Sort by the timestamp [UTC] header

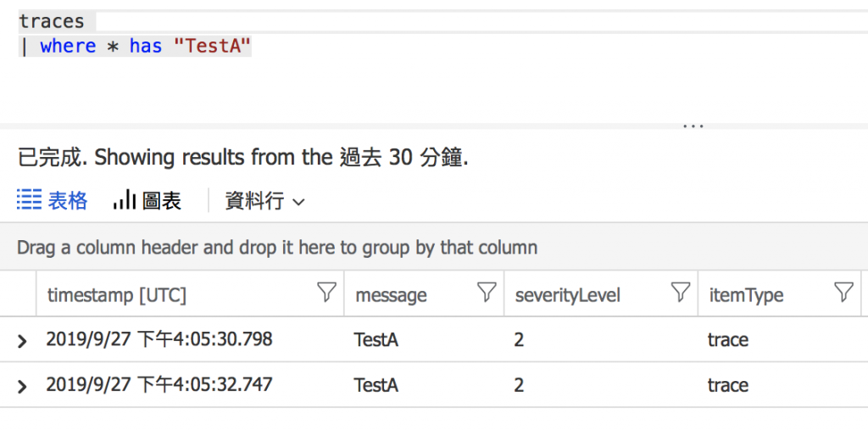[x=117, y=295]
